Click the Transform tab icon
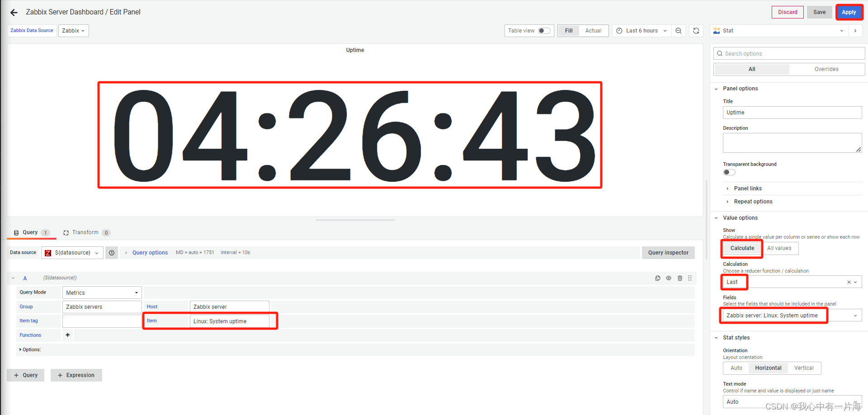The height and width of the screenshot is (415, 868). tap(66, 232)
